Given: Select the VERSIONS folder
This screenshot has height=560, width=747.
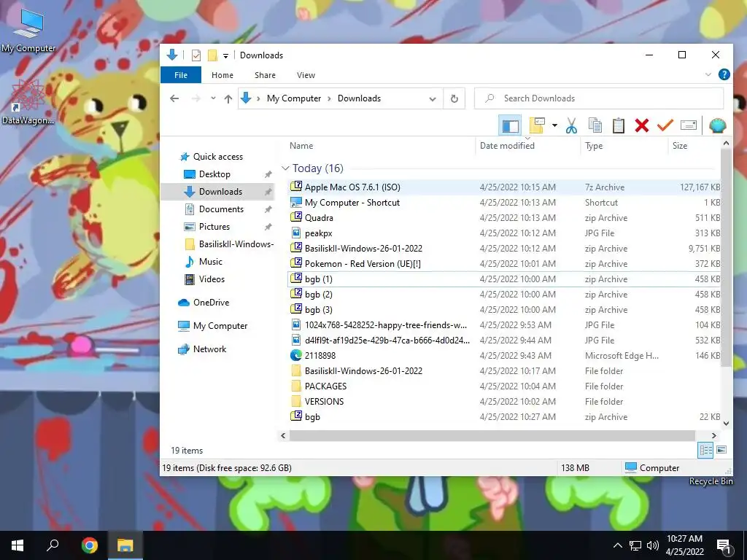Looking at the screenshot, I should [x=504, y=402].
